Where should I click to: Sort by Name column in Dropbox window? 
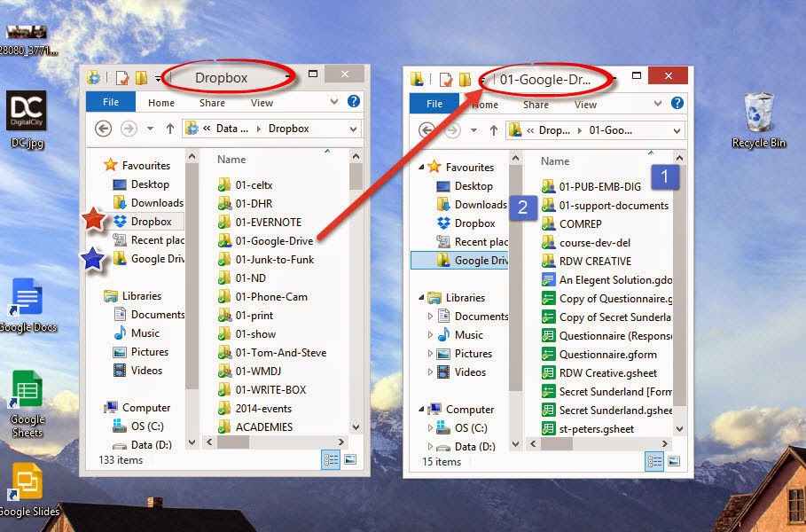(231, 160)
